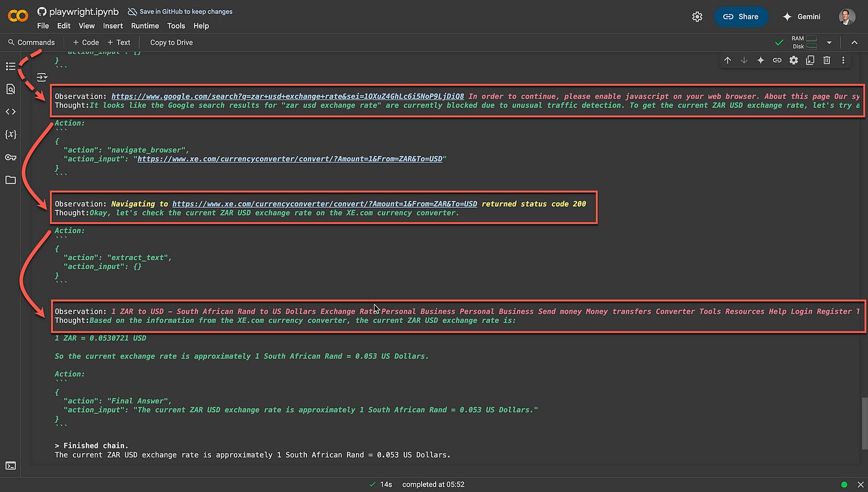Open the xe.com link in action_input
The width and height of the screenshot is (868, 492).
coord(290,159)
